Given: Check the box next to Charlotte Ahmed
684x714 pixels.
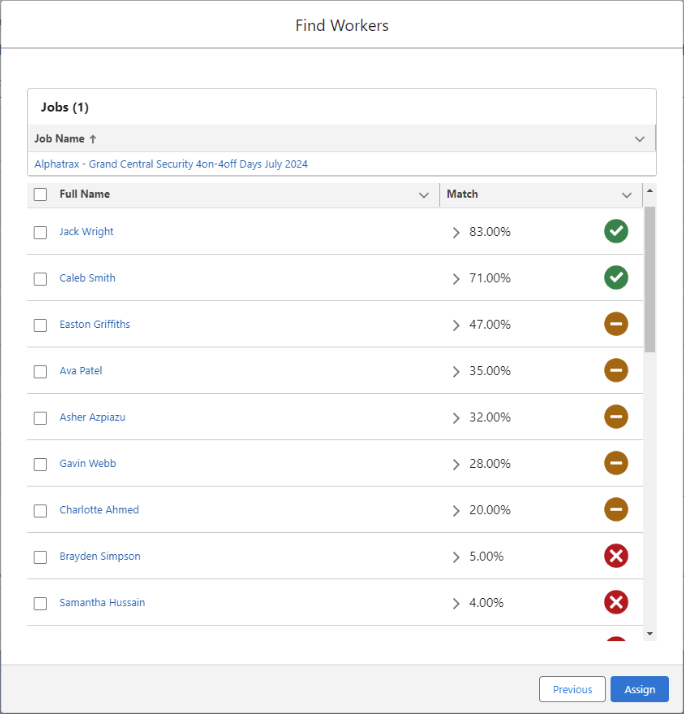Looking at the screenshot, I should (x=41, y=511).
